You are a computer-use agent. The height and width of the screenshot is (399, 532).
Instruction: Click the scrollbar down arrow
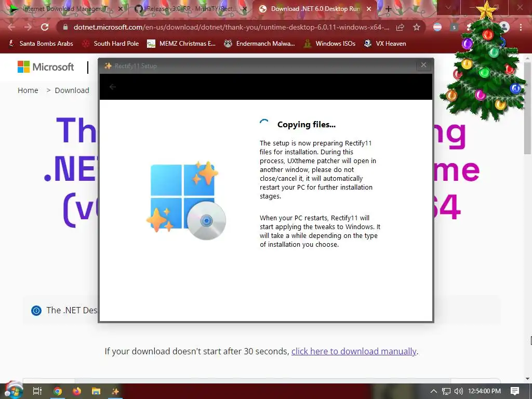point(528,379)
